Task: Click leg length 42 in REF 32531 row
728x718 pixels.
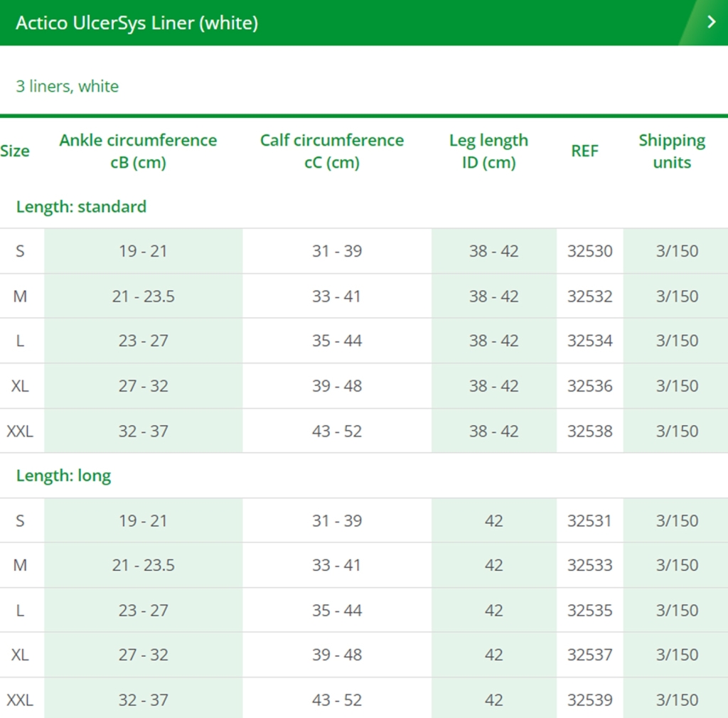Action: tap(493, 521)
